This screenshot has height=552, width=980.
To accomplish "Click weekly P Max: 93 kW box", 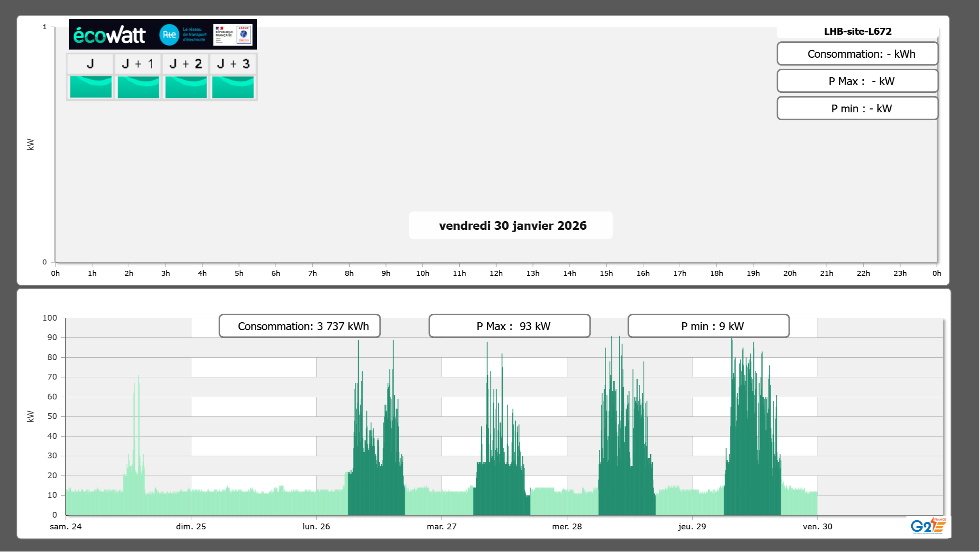I will point(509,326).
